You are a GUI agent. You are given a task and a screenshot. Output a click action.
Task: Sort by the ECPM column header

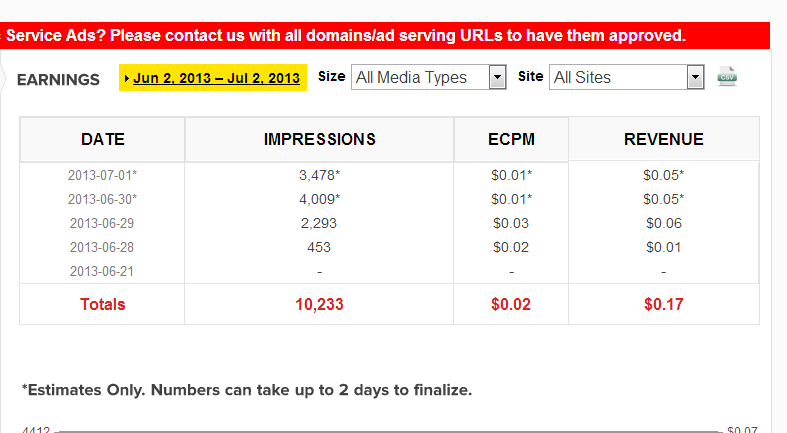[511, 140]
